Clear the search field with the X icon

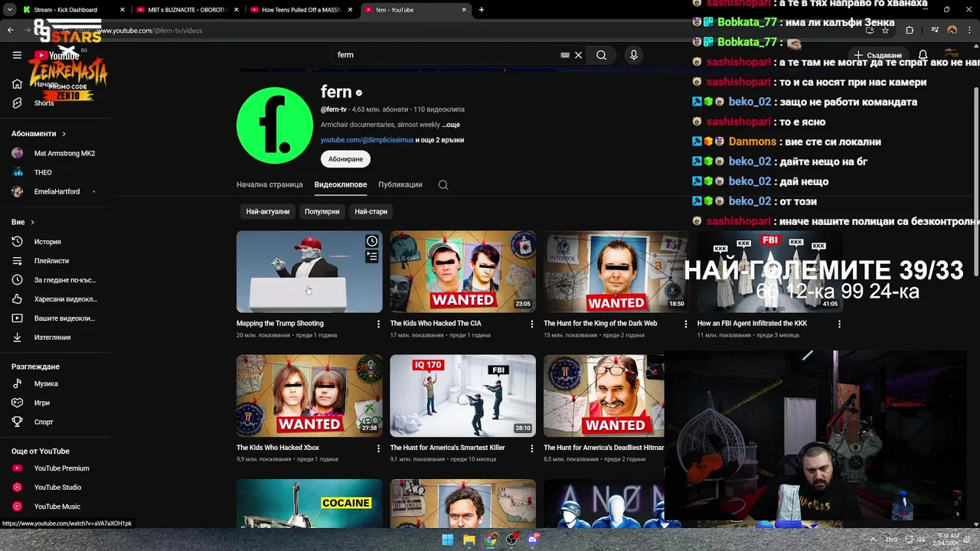coord(579,55)
